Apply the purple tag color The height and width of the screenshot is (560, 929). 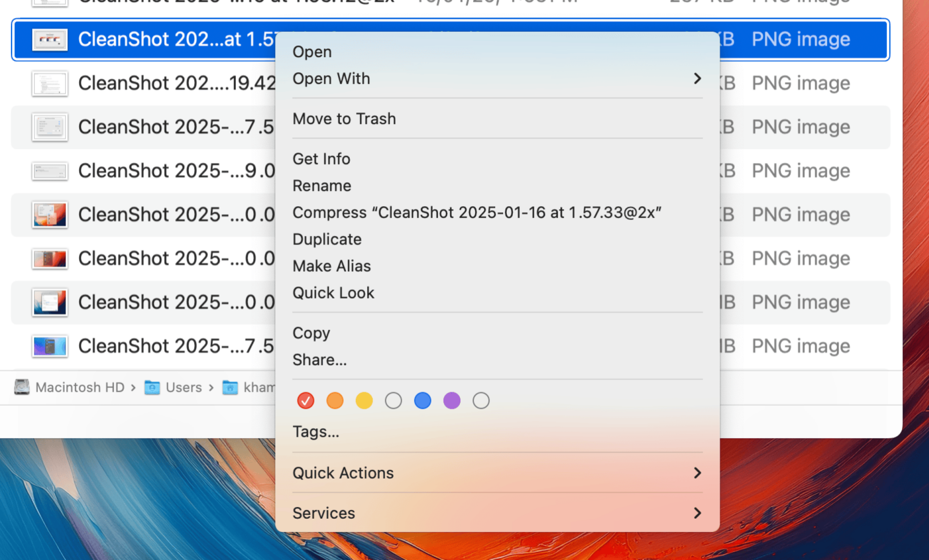coord(452,401)
